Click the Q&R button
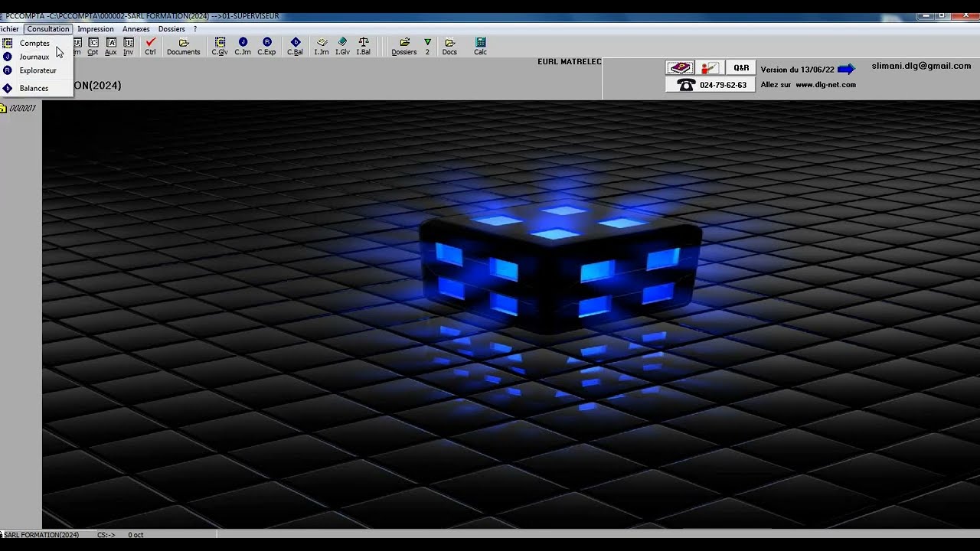Screen dimensions: 980x551 tap(741, 68)
